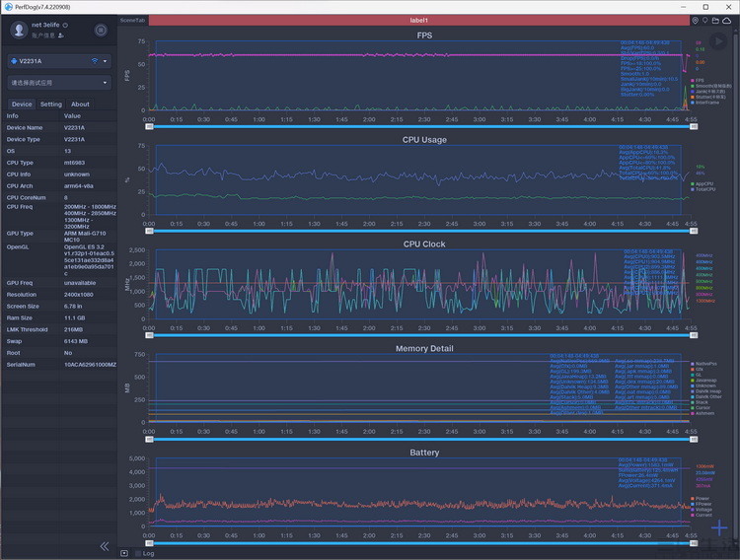
Task: Click crown icon beside net 3elife username
Action: point(65,25)
